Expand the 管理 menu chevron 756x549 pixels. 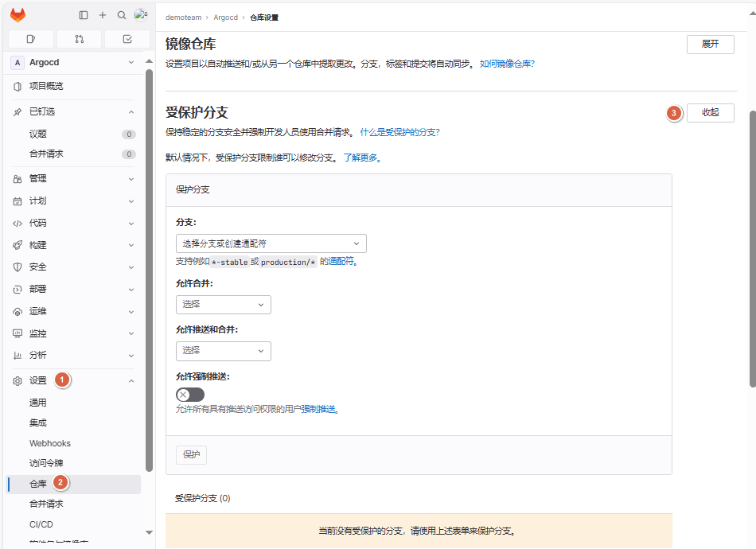click(131, 179)
